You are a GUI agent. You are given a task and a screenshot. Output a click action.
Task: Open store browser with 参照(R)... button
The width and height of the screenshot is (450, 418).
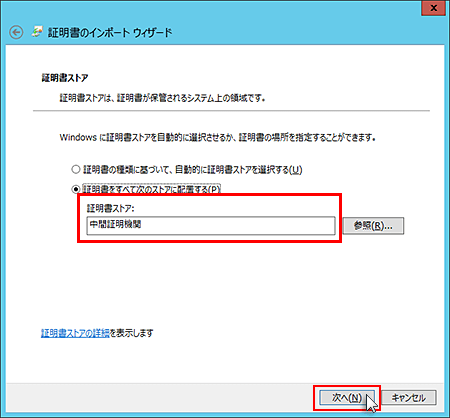[x=373, y=226]
